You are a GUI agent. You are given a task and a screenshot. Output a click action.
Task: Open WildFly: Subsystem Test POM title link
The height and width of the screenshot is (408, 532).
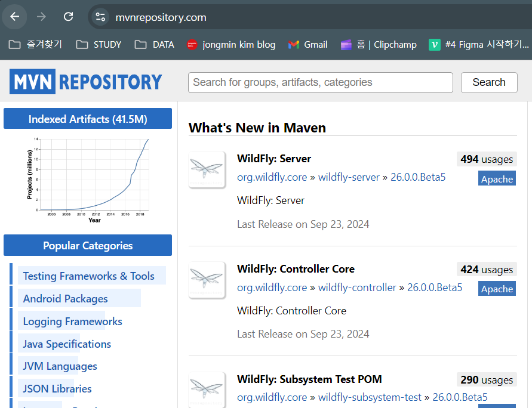pyautogui.click(x=309, y=379)
